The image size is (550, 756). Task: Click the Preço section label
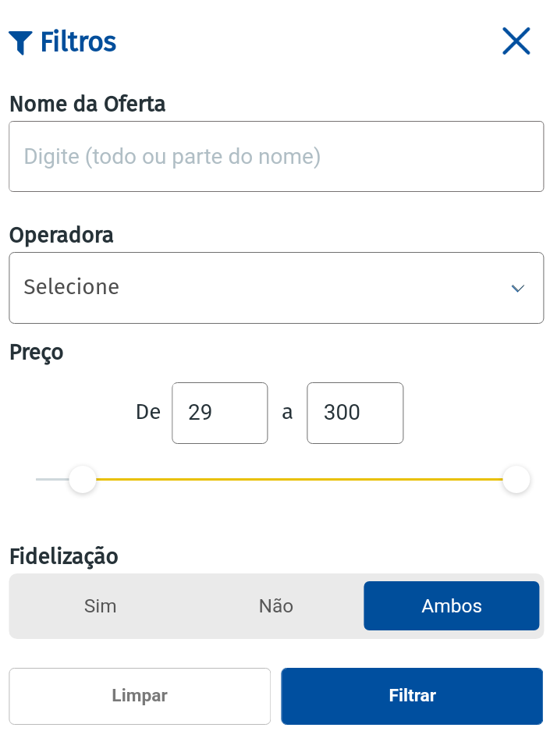[x=36, y=353]
